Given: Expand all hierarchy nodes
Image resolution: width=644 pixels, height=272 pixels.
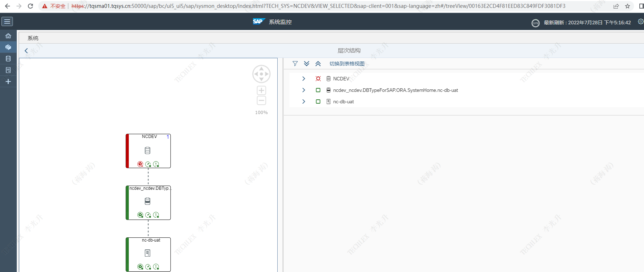Looking at the screenshot, I should click(307, 64).
